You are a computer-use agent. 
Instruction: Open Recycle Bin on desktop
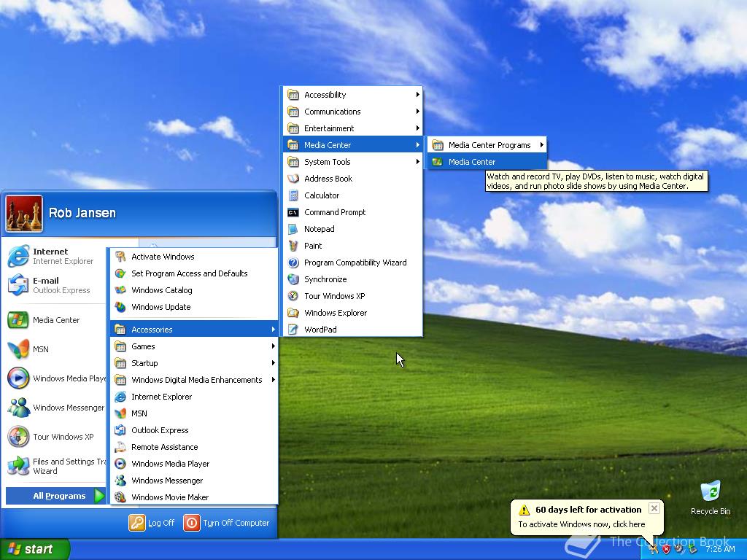point(711,498)
